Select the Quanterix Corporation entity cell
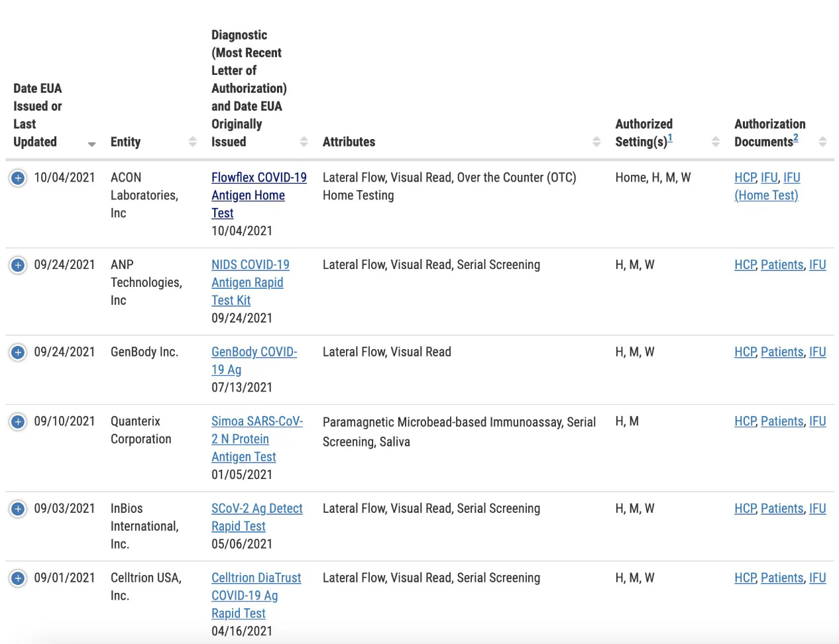Image resolution: width=839 pixels, height=644 pixels. tap(141, 430)
